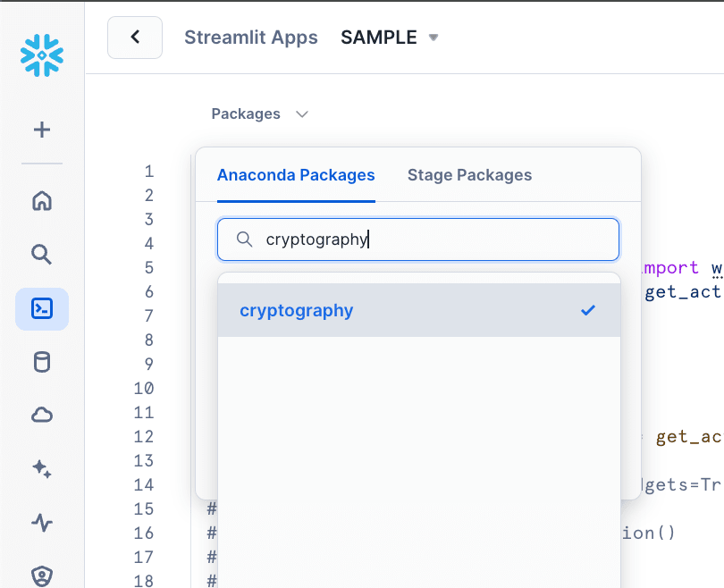Open the AI & ML sparkles icon
The height and width of the screenshot is (588, 724).
click(x=41, y=468)
